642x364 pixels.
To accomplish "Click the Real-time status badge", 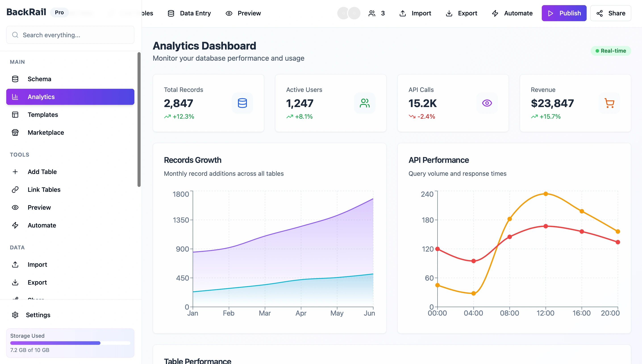I will pos(611,51).
